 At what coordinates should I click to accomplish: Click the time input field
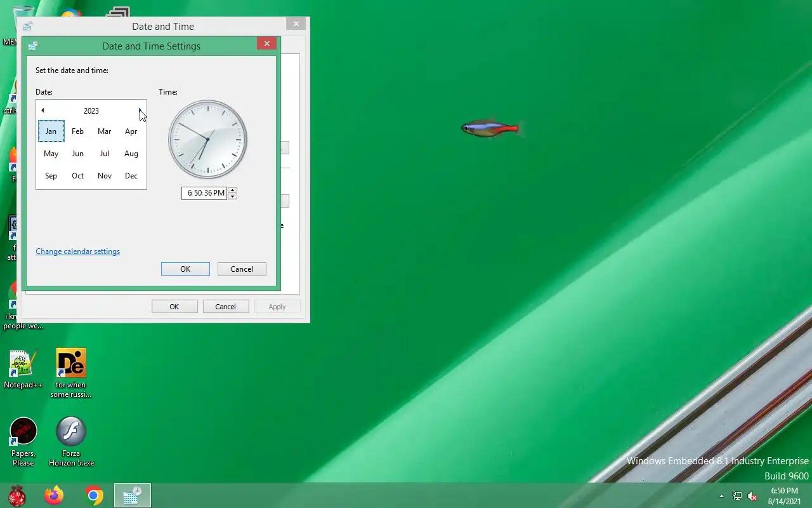click(204, 193)
